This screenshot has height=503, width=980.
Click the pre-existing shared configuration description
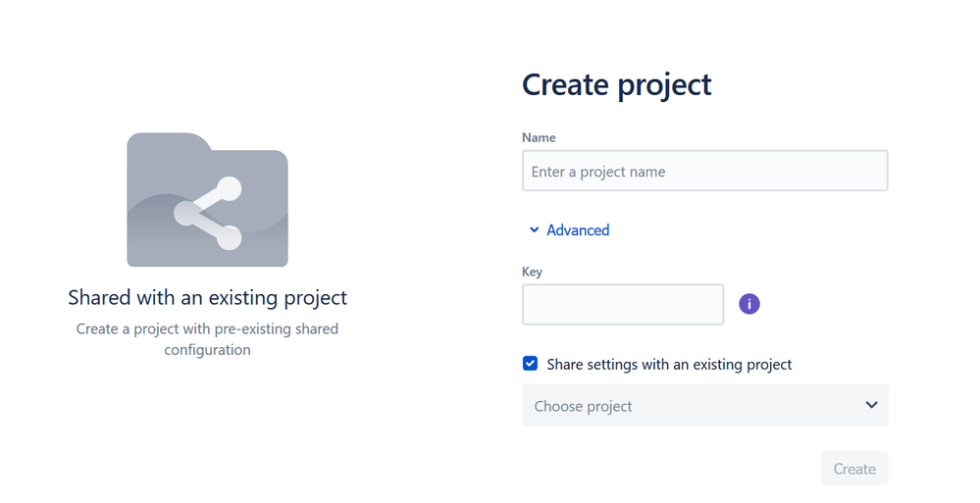[x=207, y=339]
